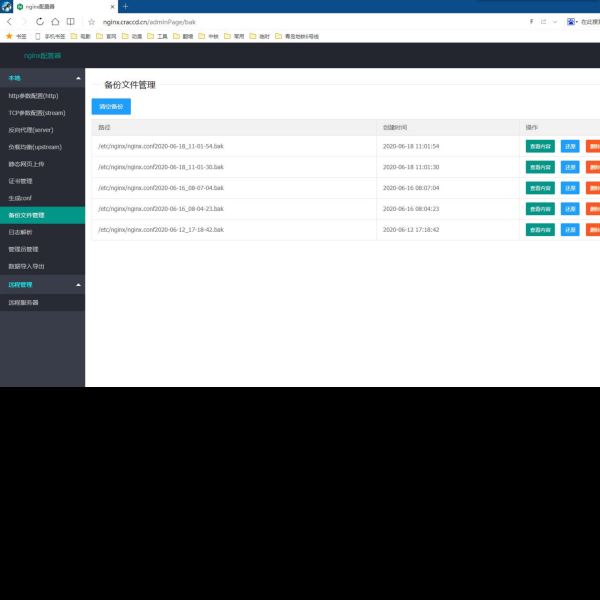The image size is (600, 600).
Task: Click the browser logo icon beside the tab
Action: [7, 7]
